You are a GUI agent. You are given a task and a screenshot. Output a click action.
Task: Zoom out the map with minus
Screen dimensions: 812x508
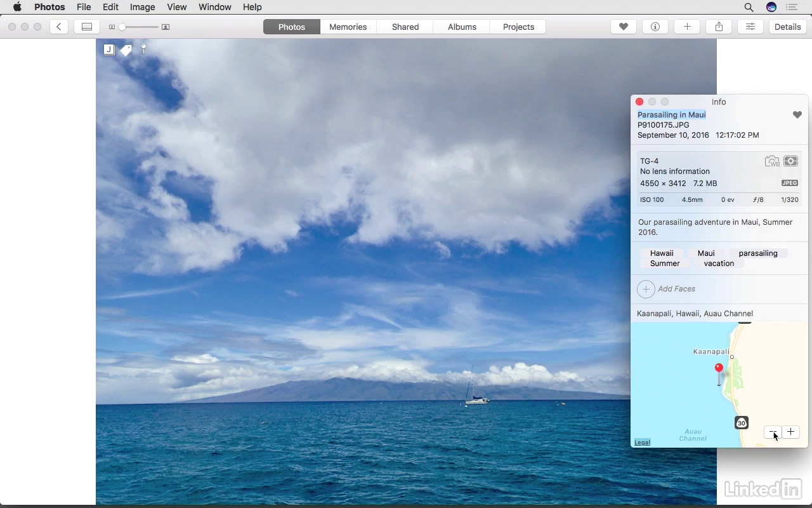tap(773, 432)
